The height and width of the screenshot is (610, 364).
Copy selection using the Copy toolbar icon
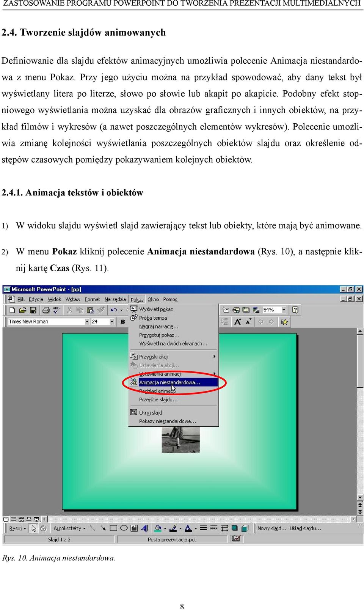click(80, 310)
